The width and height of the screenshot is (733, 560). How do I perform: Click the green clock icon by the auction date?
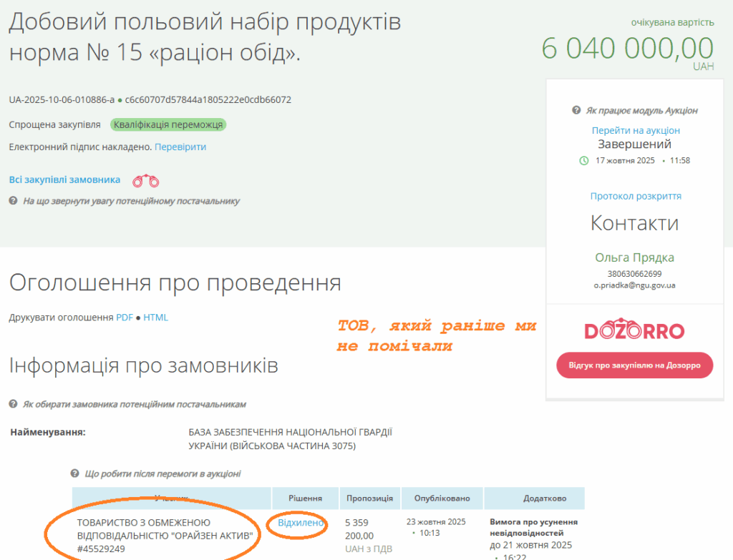[583, 160]
